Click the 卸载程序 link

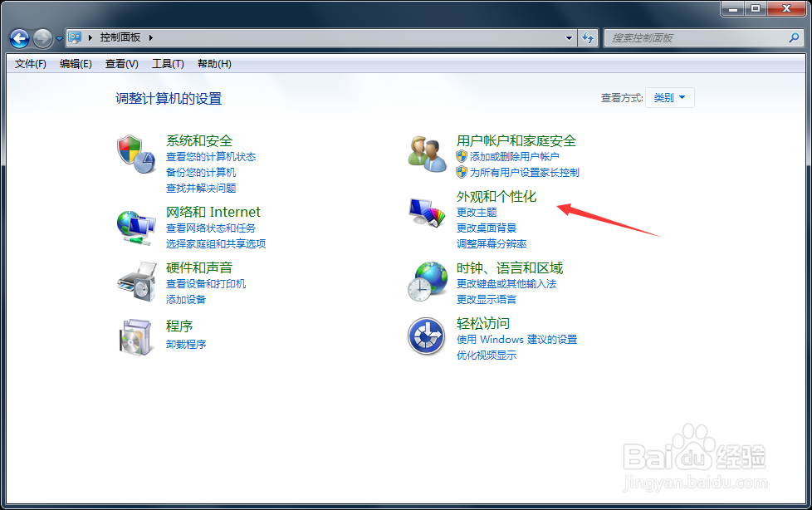[x=188, y=343]
